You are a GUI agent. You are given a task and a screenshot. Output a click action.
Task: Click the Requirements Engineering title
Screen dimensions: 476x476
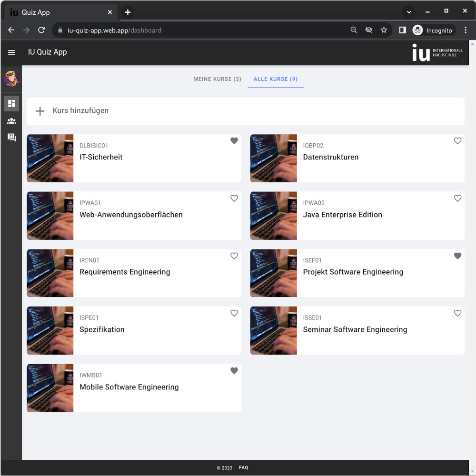click(125, 272)
